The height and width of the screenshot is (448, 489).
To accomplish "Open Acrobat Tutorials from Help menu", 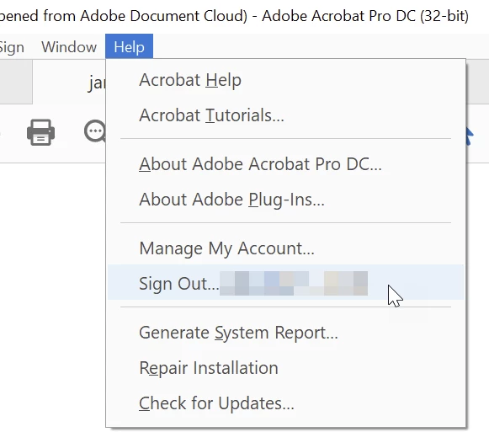I will click(285, 115).
